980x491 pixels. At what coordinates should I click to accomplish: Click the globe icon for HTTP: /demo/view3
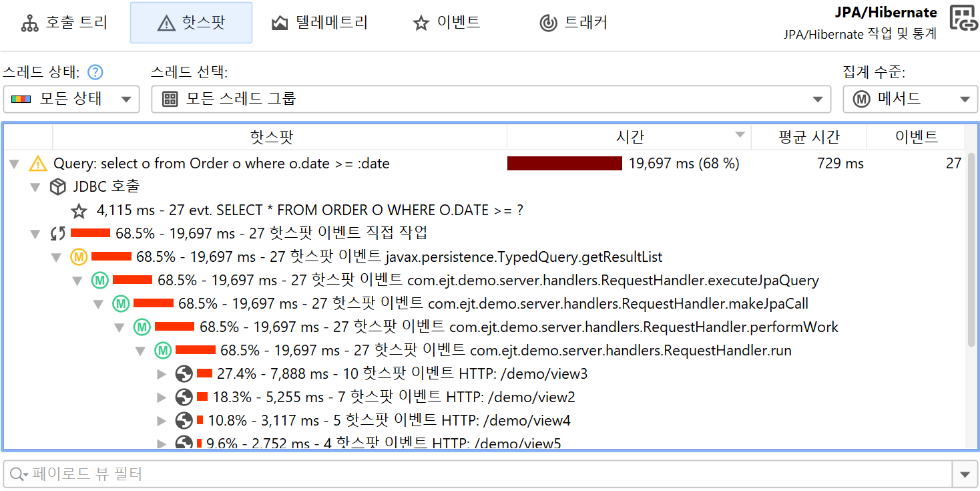(184, 373)
